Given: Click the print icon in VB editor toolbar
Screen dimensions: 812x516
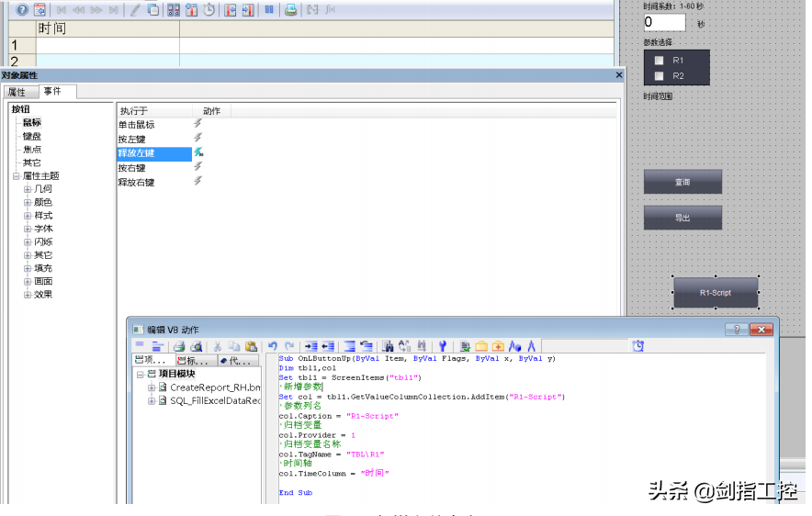Looking at the screenshot, I should (x=180, y=346).
